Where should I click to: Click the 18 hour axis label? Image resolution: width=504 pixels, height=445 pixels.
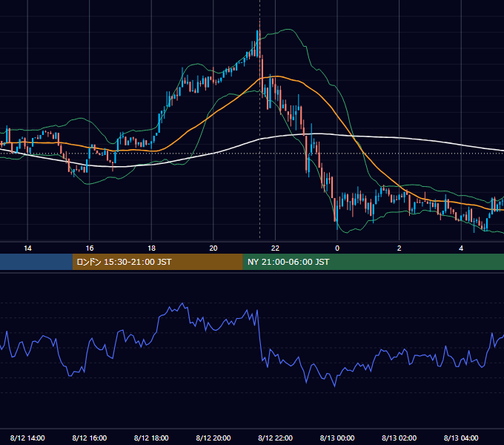click(151, 248)
